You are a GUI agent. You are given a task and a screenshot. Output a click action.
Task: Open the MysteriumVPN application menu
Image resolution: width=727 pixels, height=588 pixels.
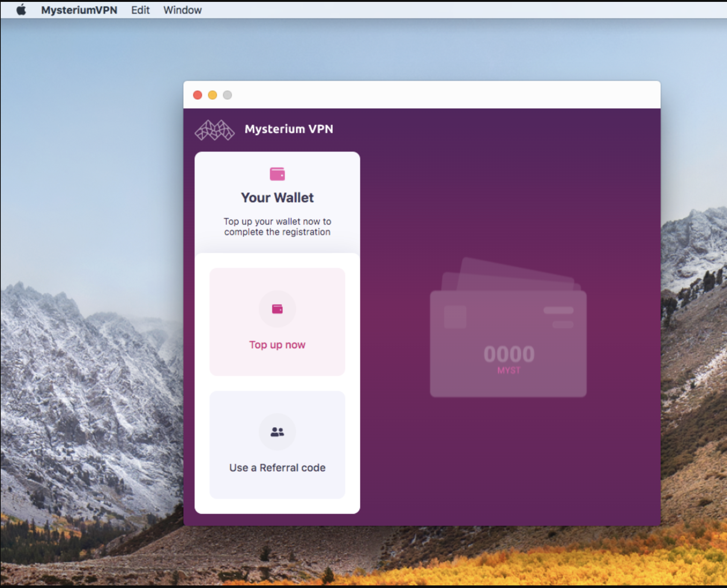[79, 10]
